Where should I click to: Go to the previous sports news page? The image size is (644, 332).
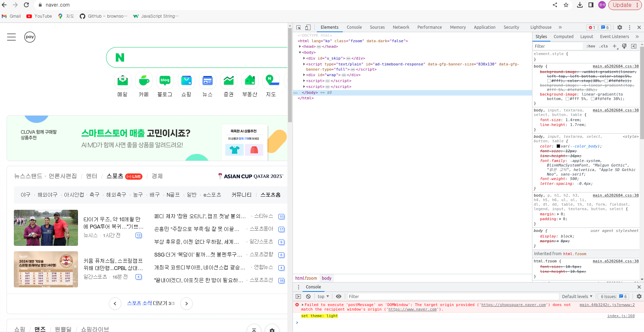(115, 304)
